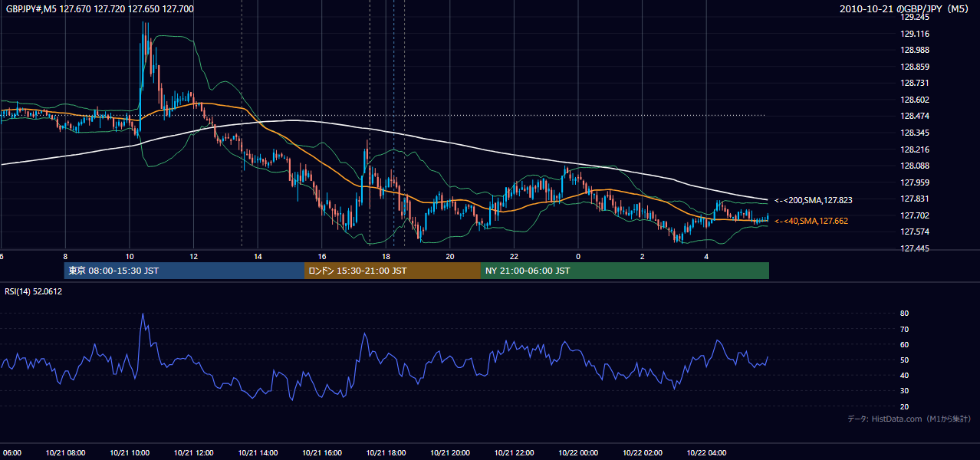The height and width of the screenshot is (460, 980).
Task: Select the 40 SMA label 127.662
Action: (811, 221)
